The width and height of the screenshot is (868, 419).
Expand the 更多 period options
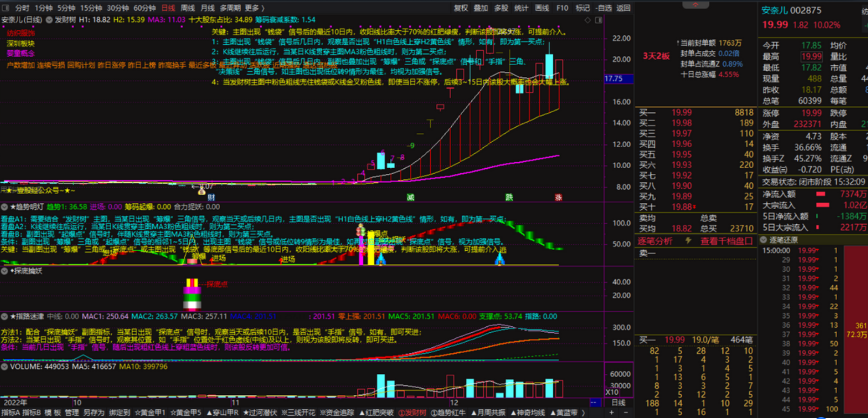254,8
